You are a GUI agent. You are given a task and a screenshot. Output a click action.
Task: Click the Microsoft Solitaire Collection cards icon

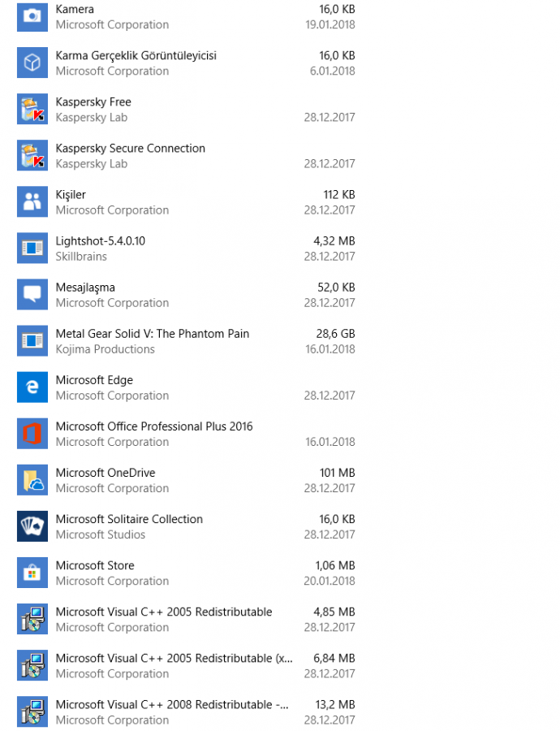click(x=32, y=526)
